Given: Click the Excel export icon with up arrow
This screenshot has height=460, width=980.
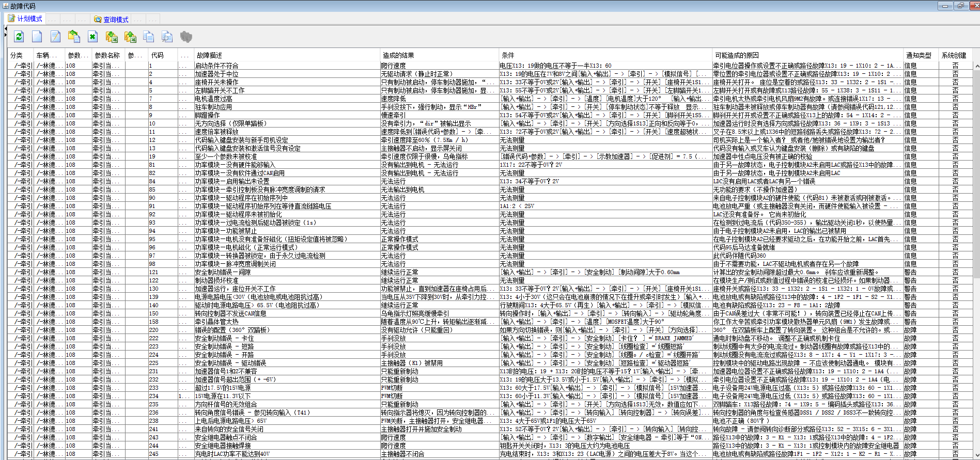Looking at the screenshot, I should click(x=130, y=37).
